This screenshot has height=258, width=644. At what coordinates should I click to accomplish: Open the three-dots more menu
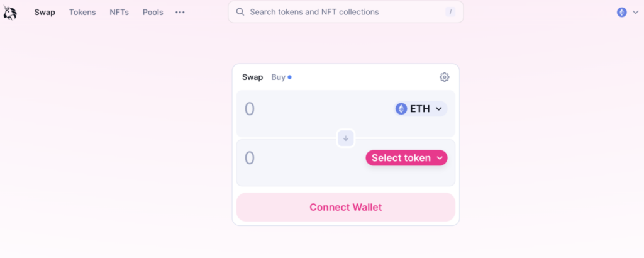click(180, 12)
